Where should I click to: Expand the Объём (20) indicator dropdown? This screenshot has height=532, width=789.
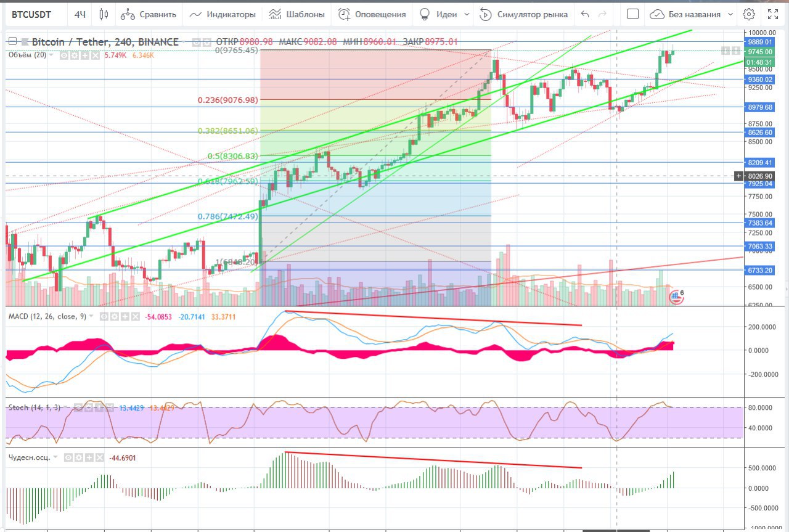[x=51, y=55]
